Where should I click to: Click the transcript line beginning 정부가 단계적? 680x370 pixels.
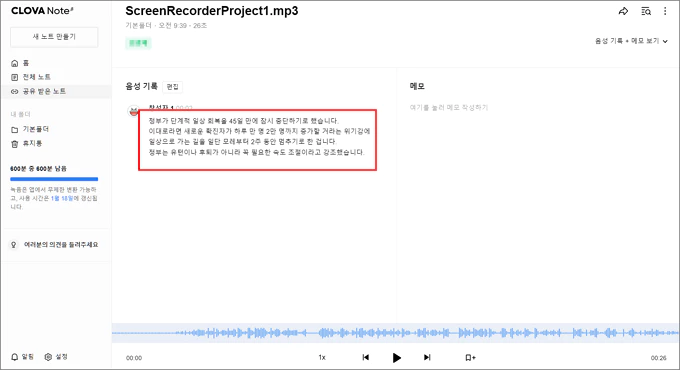coord(243,121)
